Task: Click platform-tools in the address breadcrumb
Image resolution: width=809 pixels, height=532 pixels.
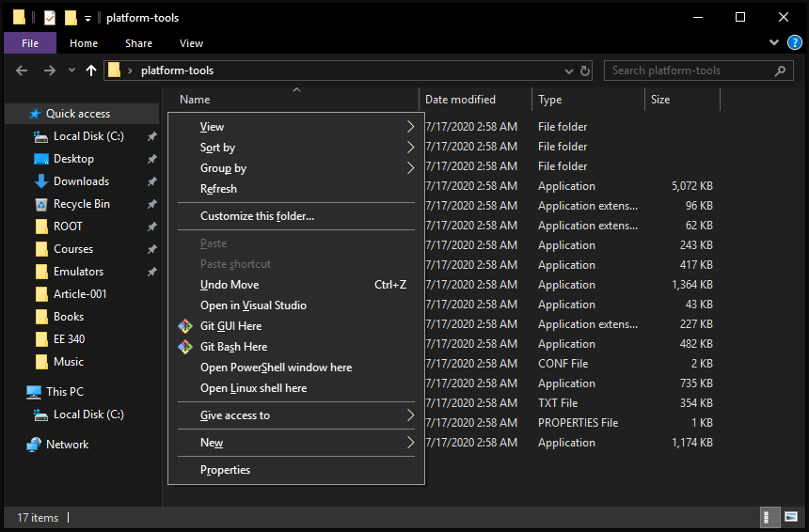Action: (x=177, y=70)
